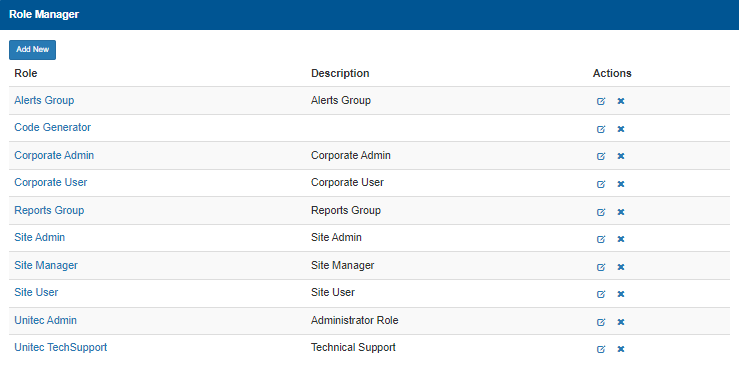Open the Site Manager role link

[46, 266]
